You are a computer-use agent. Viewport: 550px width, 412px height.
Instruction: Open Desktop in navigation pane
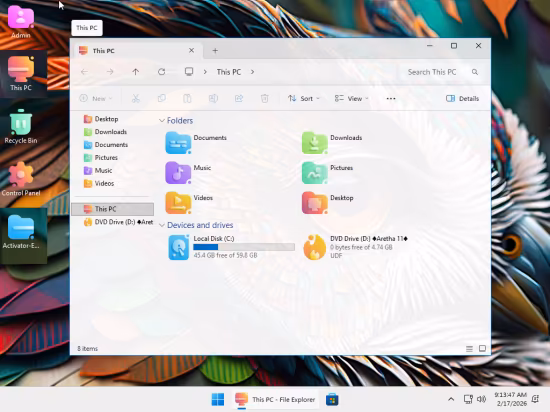click(x=101, y=119)
